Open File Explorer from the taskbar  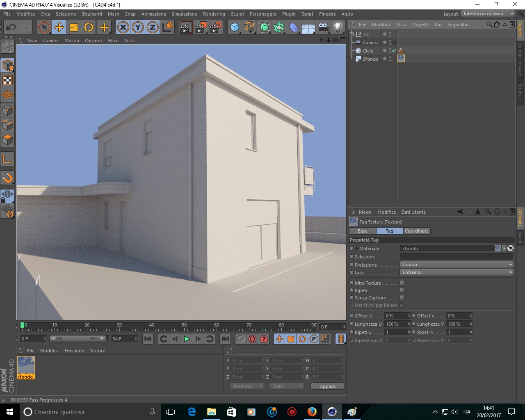pyautogui.click(x=211, y=411)
